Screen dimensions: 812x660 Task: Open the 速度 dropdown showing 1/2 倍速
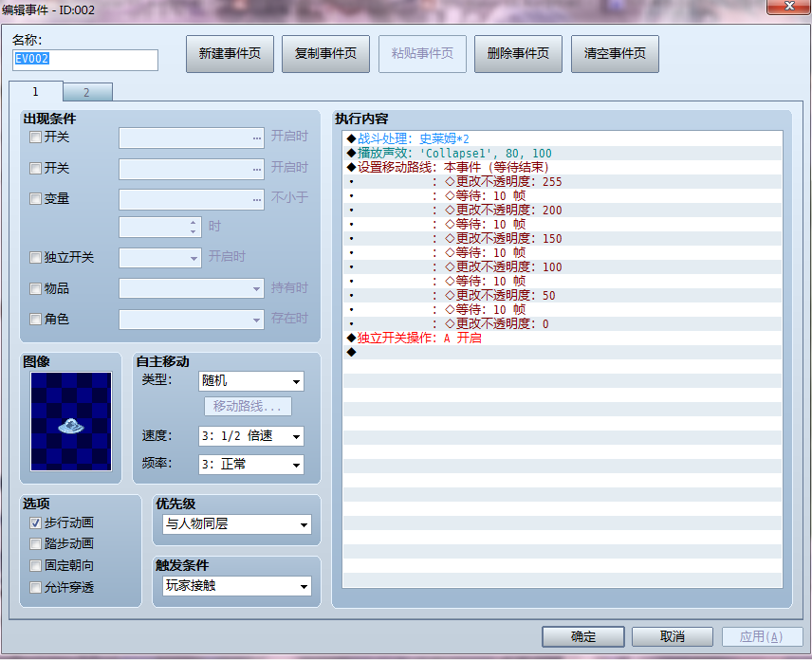[251, 436]
